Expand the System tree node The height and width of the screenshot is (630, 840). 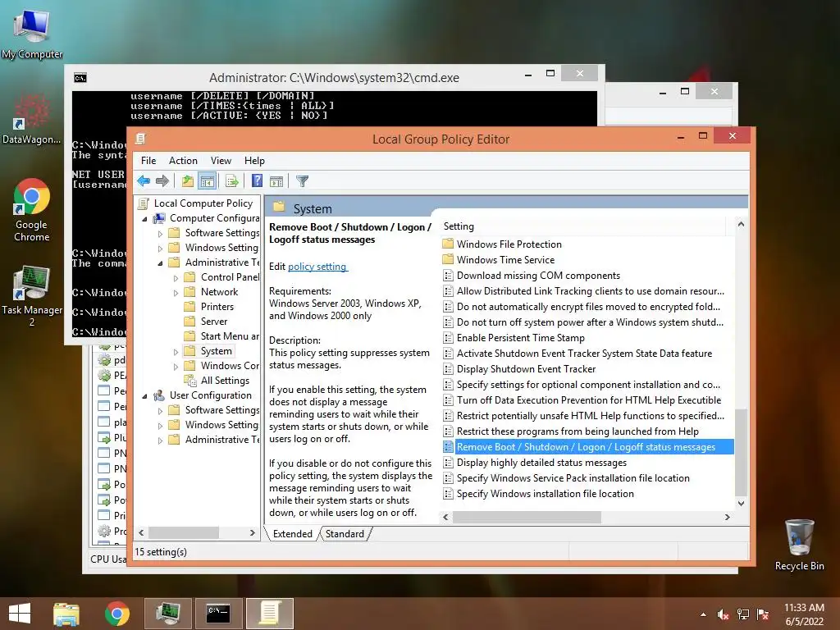click(x=176, y=352)
